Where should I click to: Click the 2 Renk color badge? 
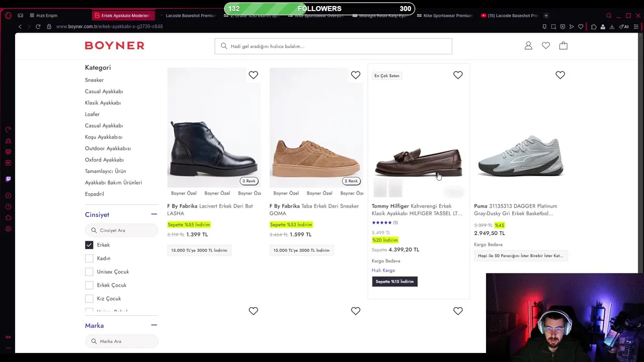click(351, 181)
